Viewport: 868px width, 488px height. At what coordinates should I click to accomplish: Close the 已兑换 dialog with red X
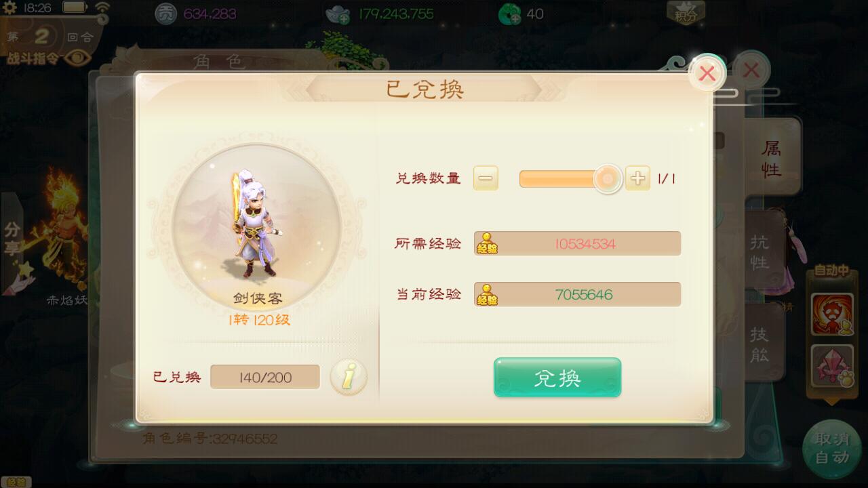[x=707, y=73]
